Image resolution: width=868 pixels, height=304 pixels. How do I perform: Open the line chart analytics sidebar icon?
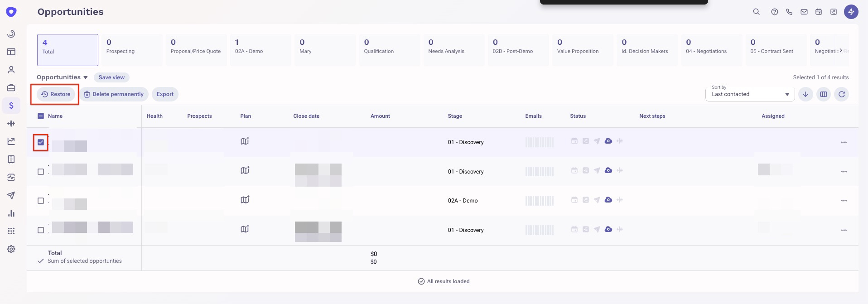point(11,141)
